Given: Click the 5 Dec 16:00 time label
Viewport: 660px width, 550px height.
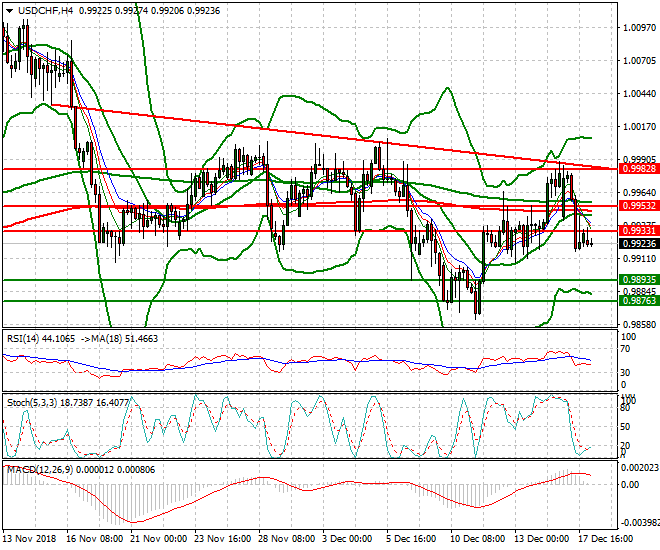Looking at the screenshot, I should [411, 539].
